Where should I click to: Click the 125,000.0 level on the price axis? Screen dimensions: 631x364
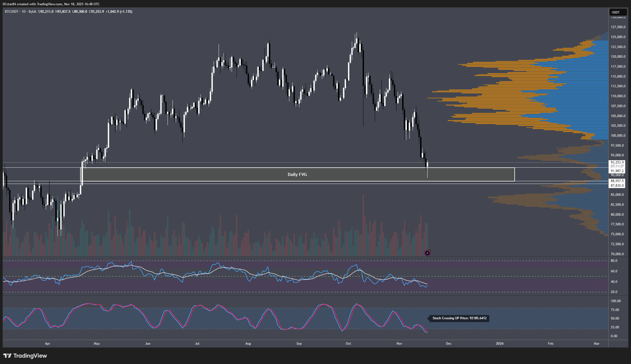coord(617,37)
